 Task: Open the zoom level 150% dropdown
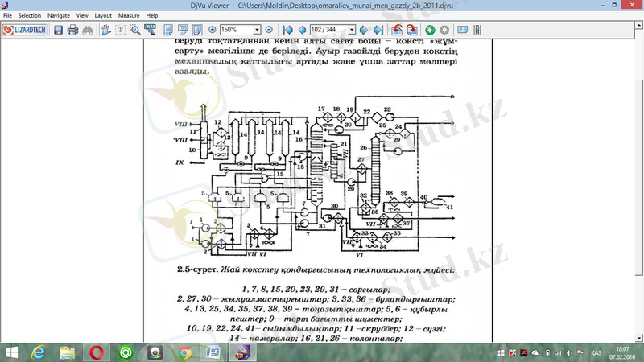pyautogui.click(x=257, y=30)
